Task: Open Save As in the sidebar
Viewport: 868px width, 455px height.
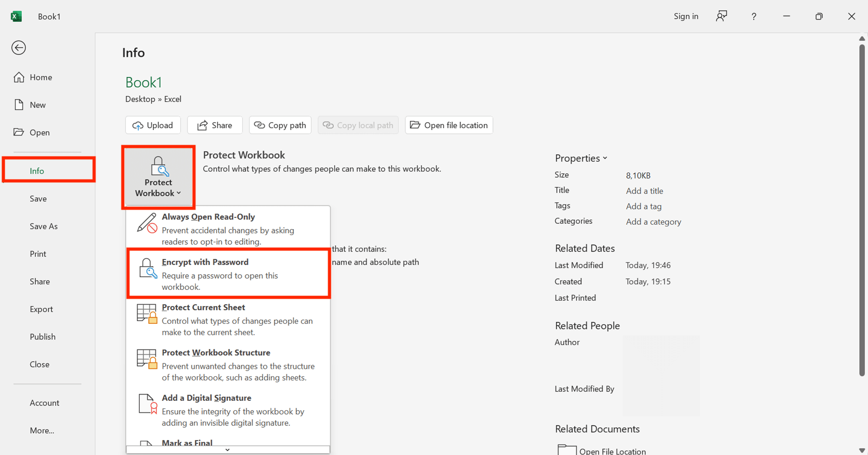Action: point(43,226)
